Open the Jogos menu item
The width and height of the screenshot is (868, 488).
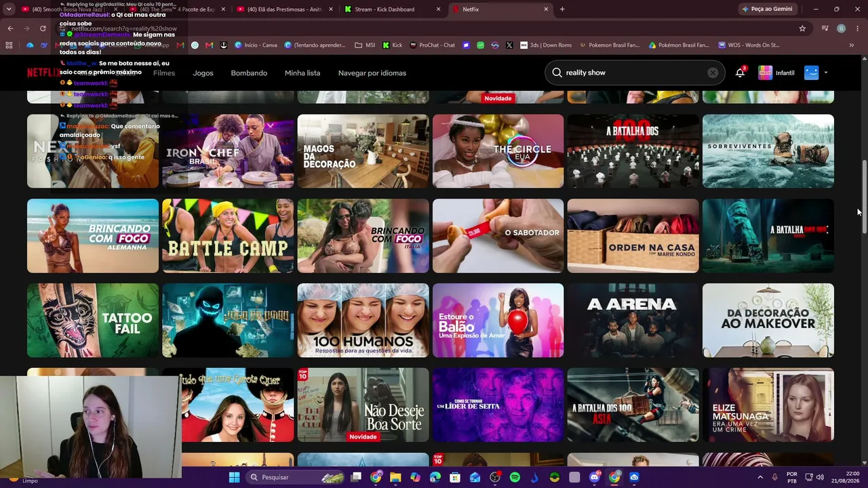click(203, 73)
